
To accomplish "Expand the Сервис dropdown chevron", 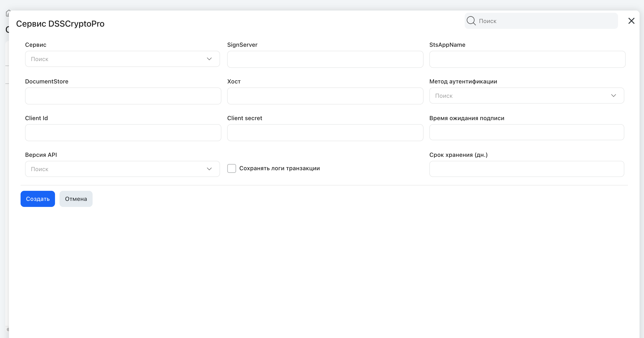I will click(x=209, y=59).
